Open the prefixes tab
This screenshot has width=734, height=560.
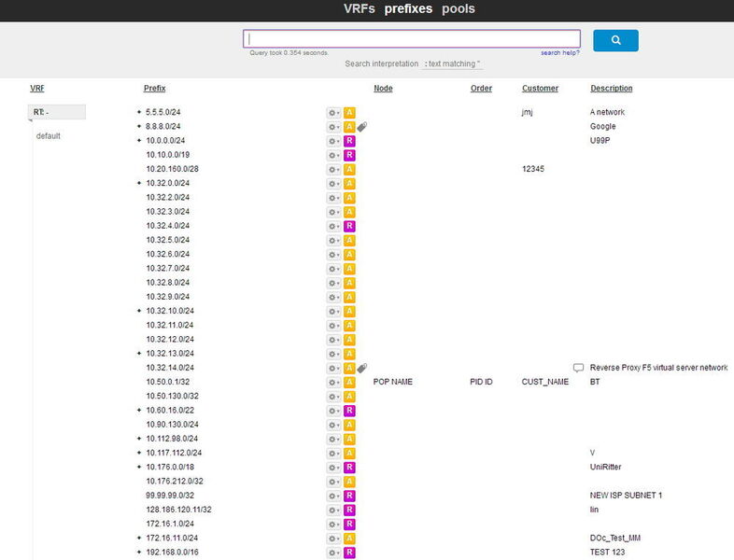coord(408,9)
